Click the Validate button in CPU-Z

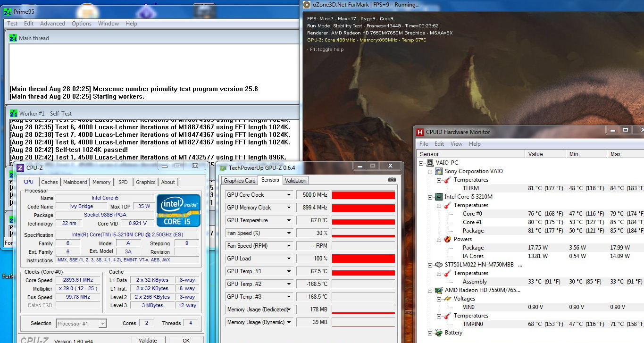pyautogui.click(x=148, y=340)
